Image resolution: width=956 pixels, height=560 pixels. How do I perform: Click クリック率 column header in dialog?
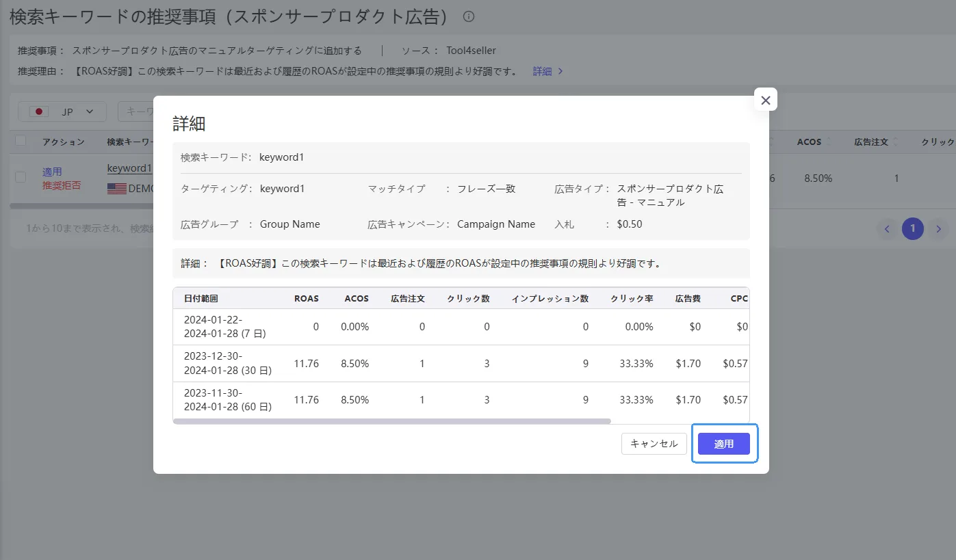[x=632, y=299]
